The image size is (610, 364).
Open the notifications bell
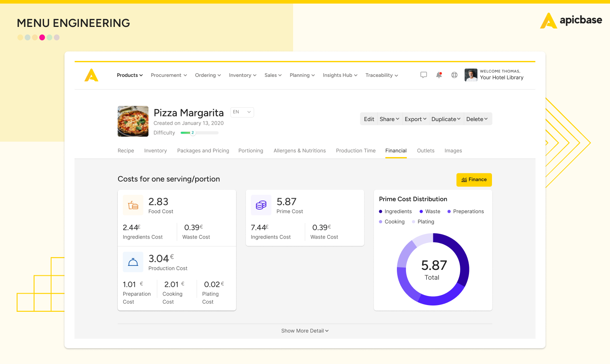point(439,75)
